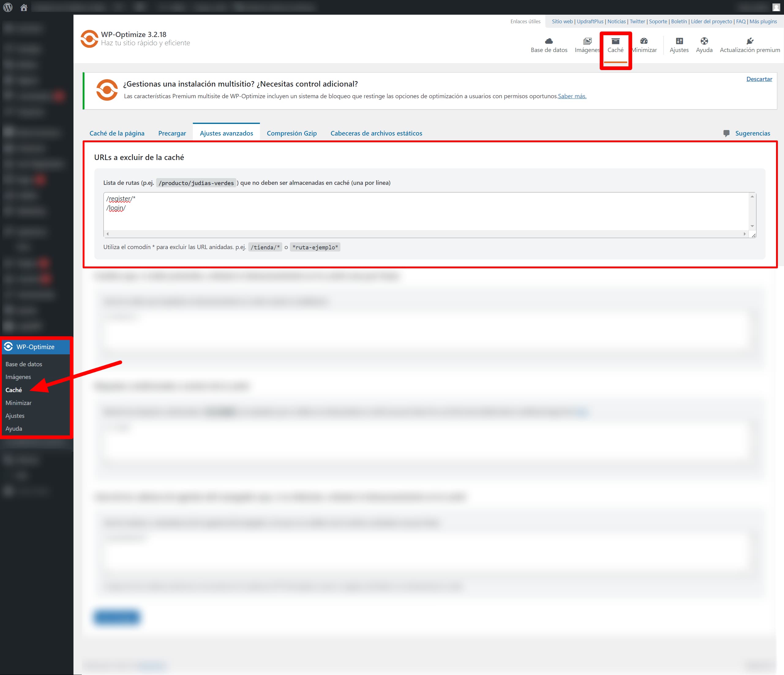Viewport: 784px width, 675px height.
Task: Open the Minimizar gauge icon
Action: click(643, 41)
